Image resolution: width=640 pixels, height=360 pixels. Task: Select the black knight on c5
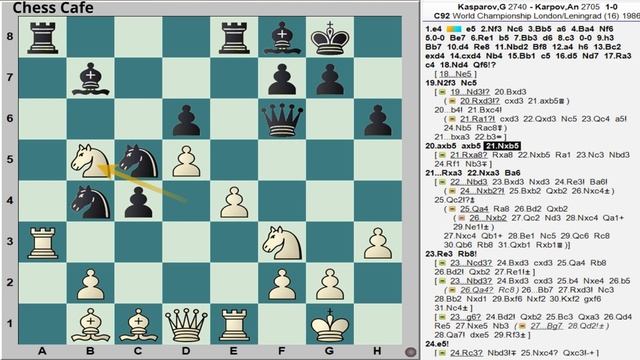[138, 160]
